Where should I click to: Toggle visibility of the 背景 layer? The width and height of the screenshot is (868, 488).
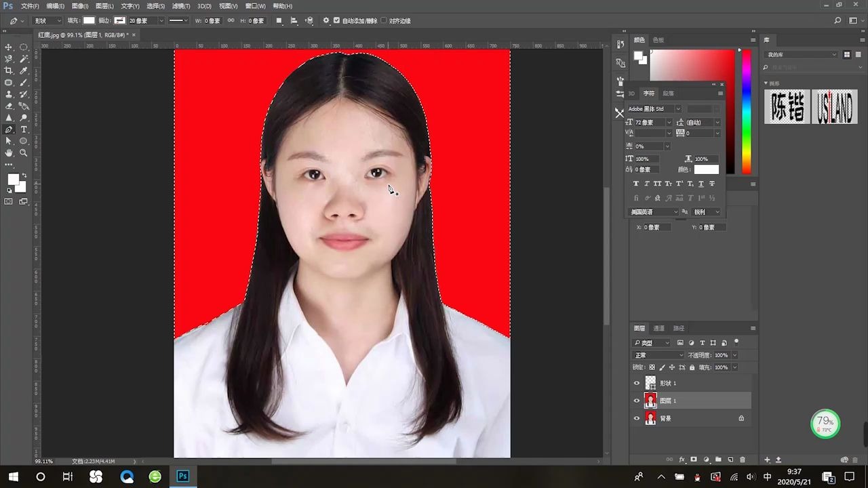pos(636,418)
